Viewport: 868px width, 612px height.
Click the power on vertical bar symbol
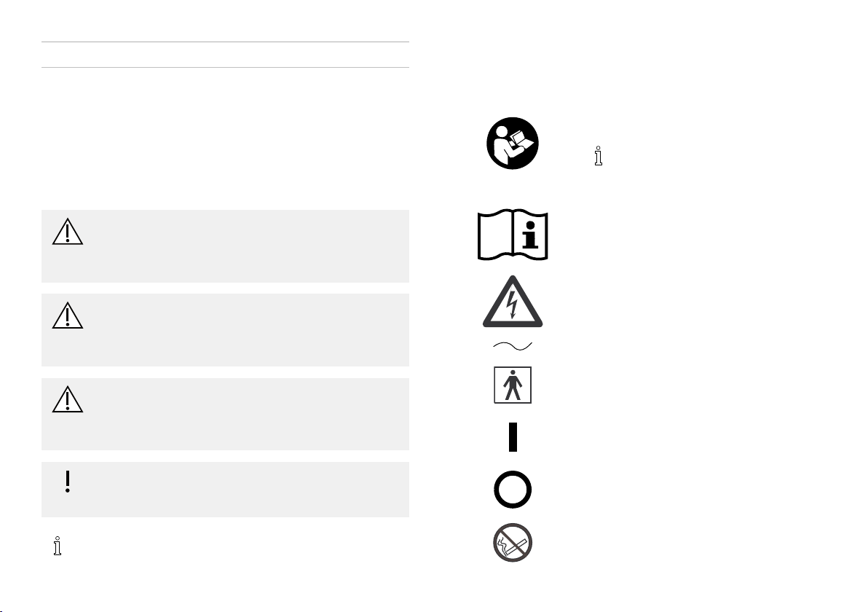tap(513, 437)
